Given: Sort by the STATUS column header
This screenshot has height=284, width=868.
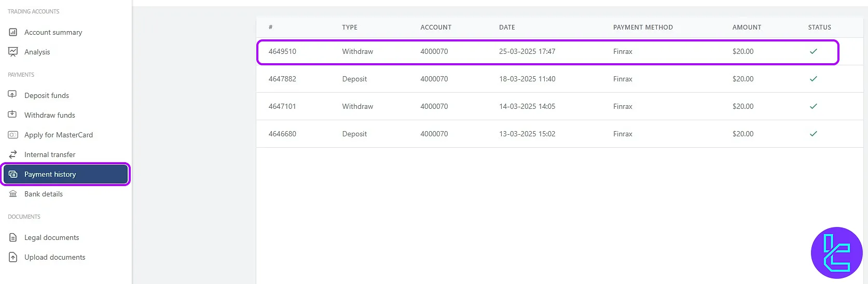Looking at the screenshot, I should pyautogui.click(x=819, y=27).
